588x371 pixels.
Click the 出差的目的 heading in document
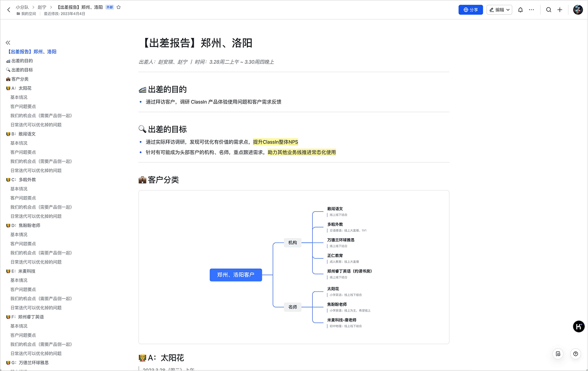pyautogui.click(x=163, y=90)
